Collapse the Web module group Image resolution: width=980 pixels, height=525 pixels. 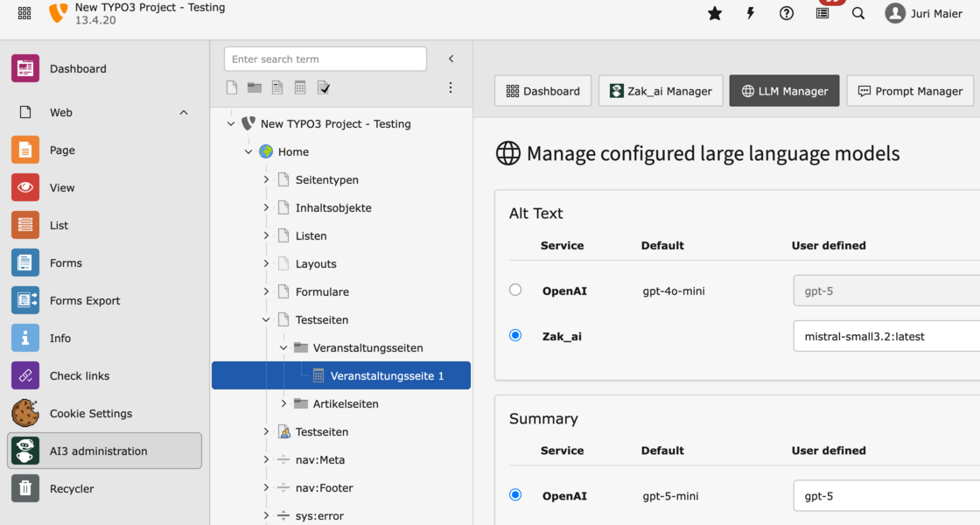(184, 112)
